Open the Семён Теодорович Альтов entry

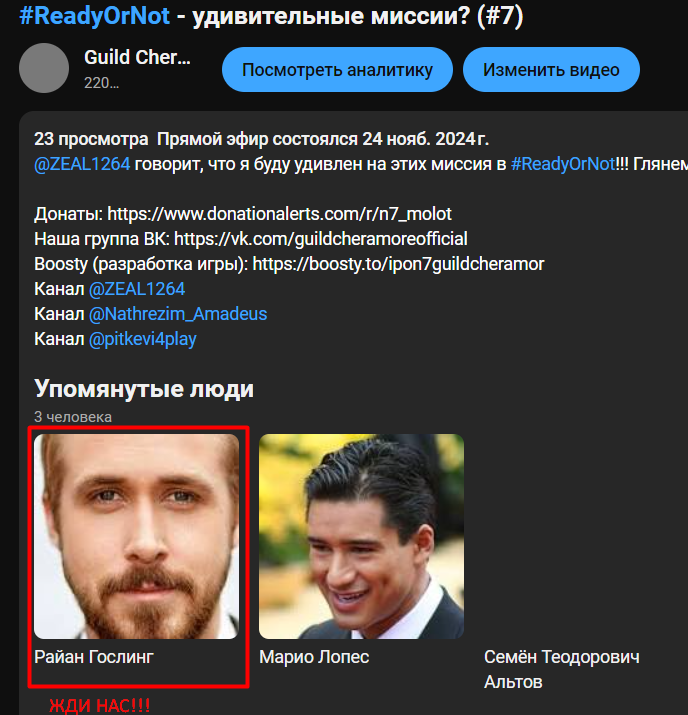point(561,669)
